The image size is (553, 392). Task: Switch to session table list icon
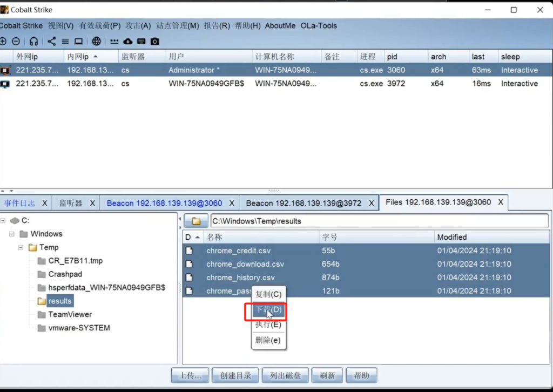pos(65,42)
